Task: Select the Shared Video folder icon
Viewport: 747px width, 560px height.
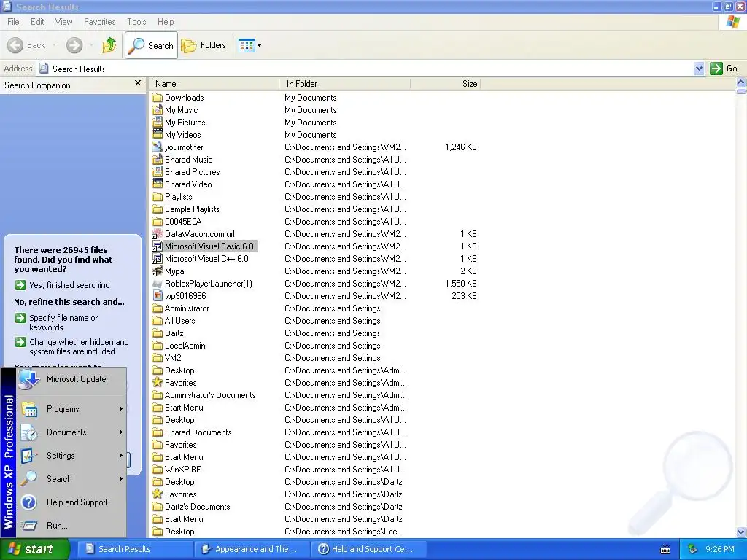Action: tap(158, 184)
